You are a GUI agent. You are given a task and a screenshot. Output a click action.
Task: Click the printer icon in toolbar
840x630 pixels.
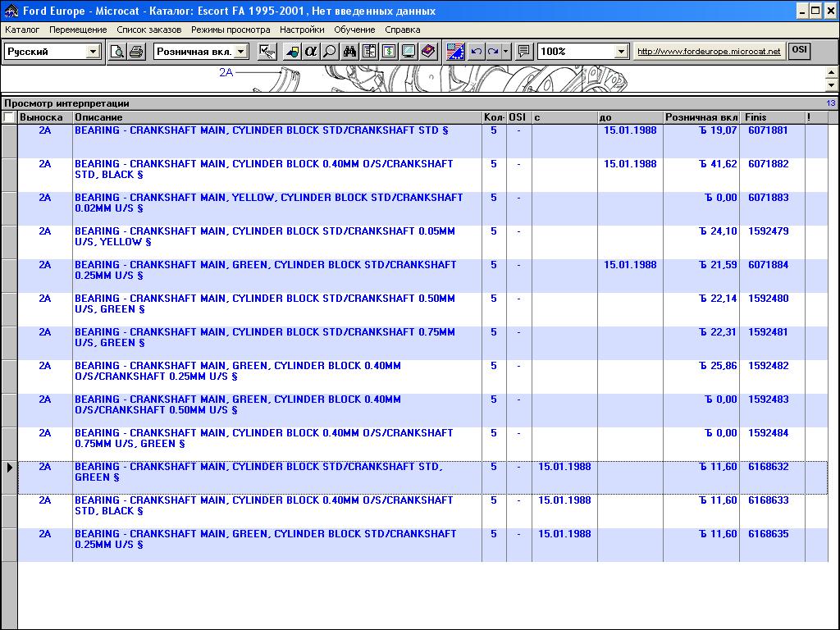(x=135, y=52)
